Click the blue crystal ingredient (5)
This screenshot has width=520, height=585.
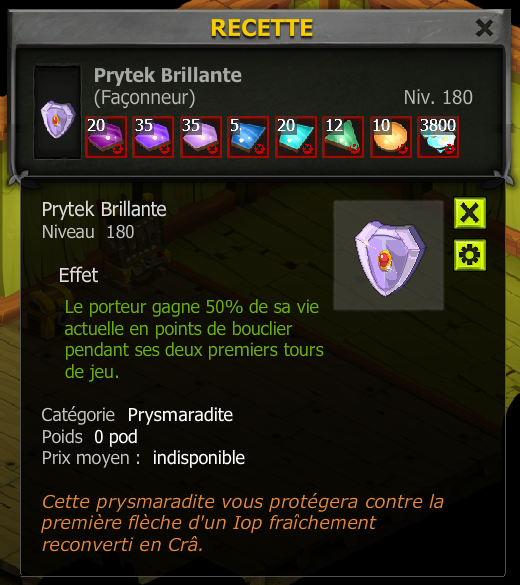248,137
